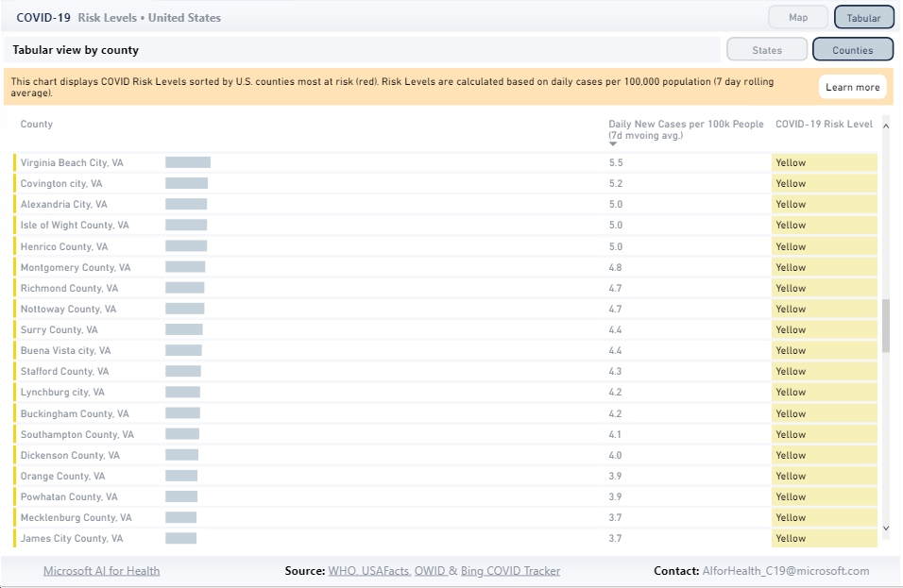The width and height of the screenshot is (903, 588).
Task: Select Richmond County, VA
Action: click(445, 288)
